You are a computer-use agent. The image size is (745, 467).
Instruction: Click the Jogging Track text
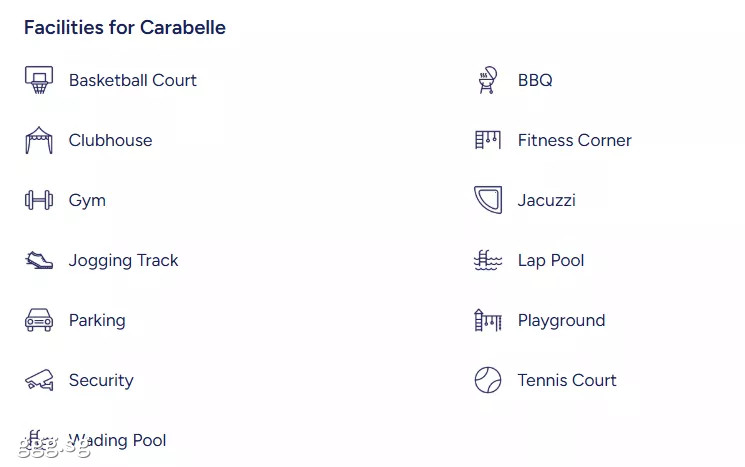pyautogui.click(x=124, y=261)
